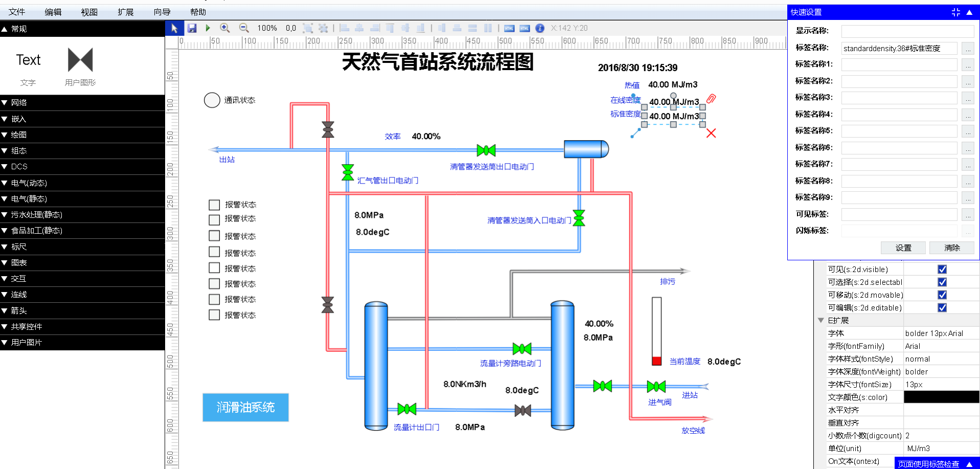Click the 标签名称 field with standarddensity
The width and height of the screenshot is (980, 469).
click(x=899, y=49)
